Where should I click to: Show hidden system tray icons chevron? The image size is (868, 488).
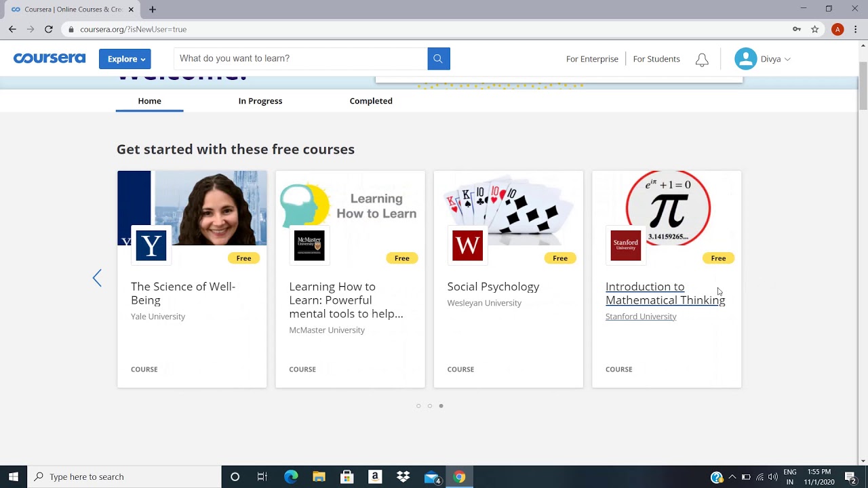point(732,477)
